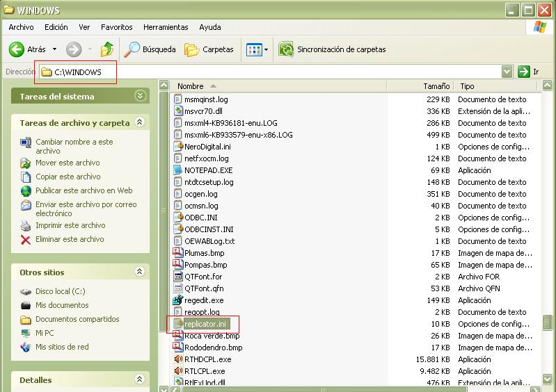Viewport: 556px width, 392px height.
Task: Click file list scrollbar up arrow
Action: 547,85
